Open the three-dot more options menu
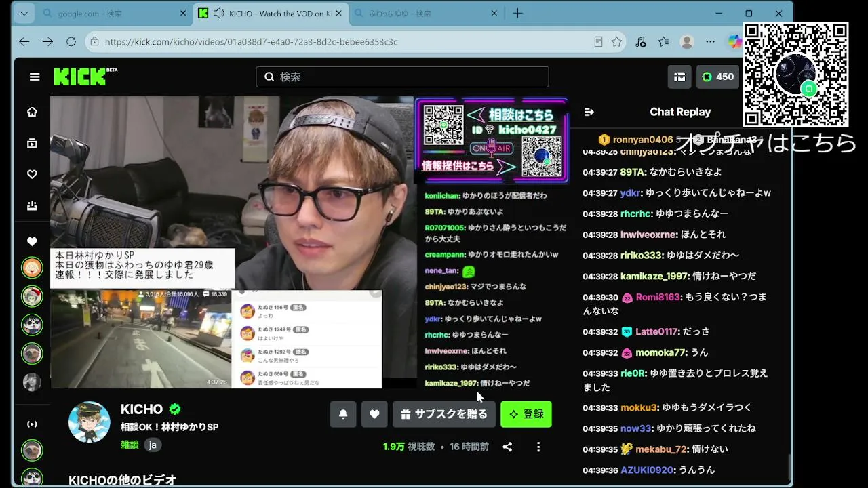The height and width of the screenshot is (488, 868). (x=538, y=447)
